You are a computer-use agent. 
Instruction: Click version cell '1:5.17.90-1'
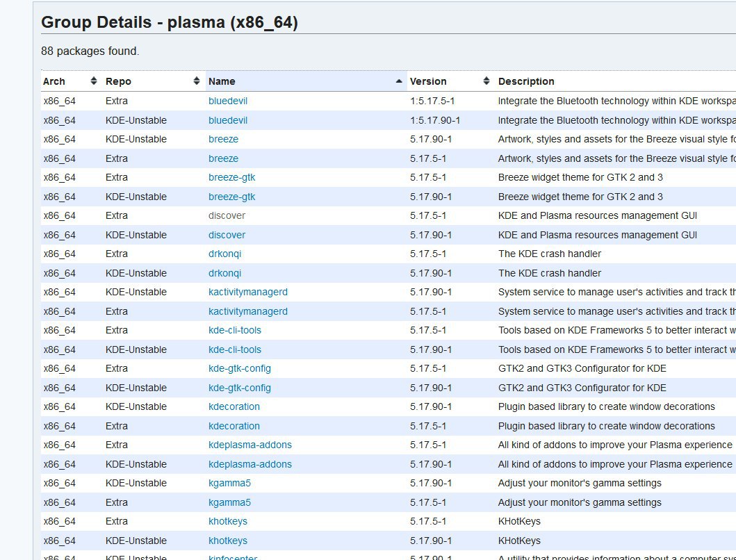434,120
